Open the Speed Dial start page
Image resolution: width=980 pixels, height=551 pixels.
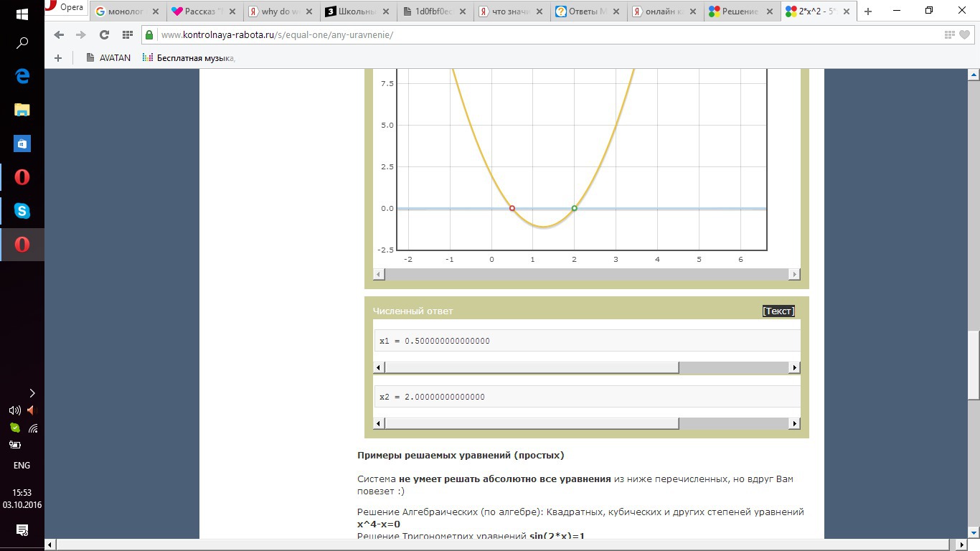coord(128,34)
